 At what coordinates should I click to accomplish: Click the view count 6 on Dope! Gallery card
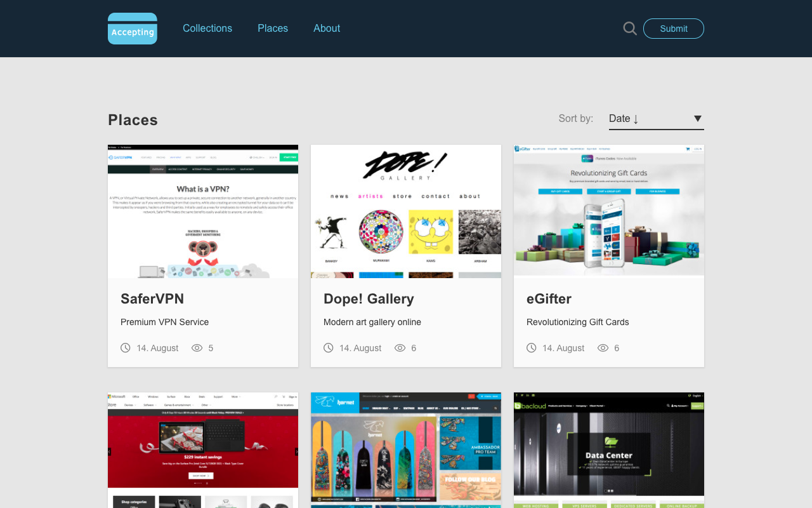point(414,348)
